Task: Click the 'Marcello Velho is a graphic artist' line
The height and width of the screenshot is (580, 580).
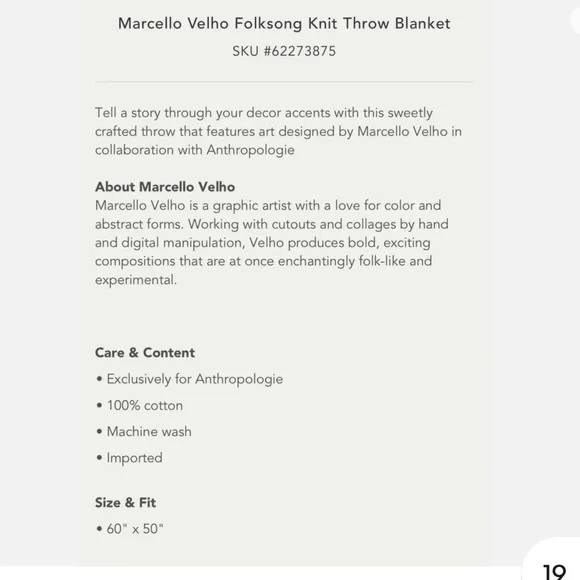Action: click(268, 206)
